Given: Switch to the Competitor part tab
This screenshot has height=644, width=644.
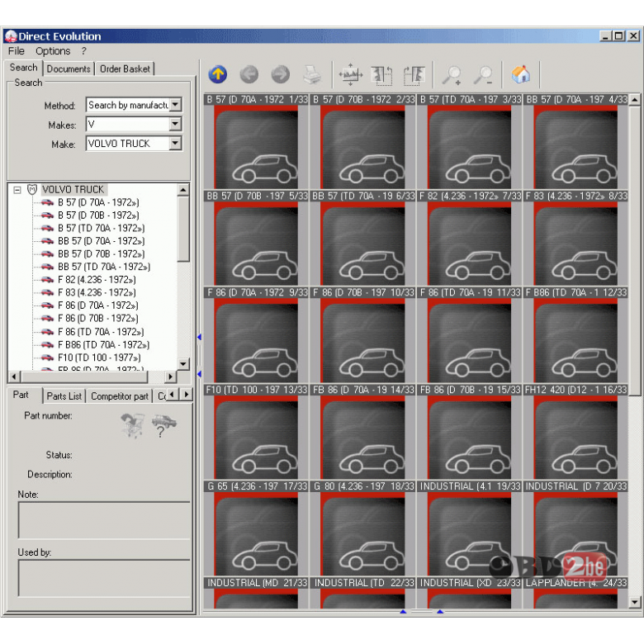Looking at the screenshot, I should 120,396.
